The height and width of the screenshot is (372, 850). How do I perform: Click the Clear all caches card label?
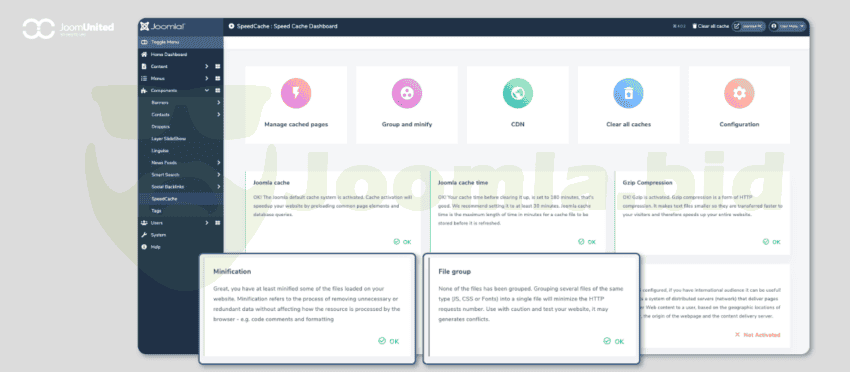628,124
